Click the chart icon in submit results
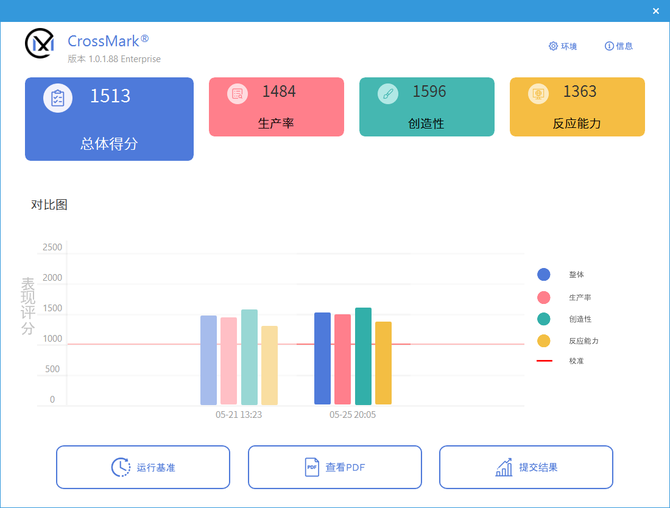The height and width of the screenshot is (508, 670). click(x=503, y=467)
